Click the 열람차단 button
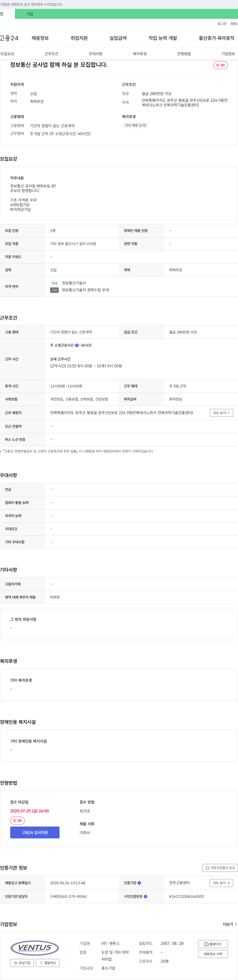Viewport: 238px width, 980px height. [48, 963]
